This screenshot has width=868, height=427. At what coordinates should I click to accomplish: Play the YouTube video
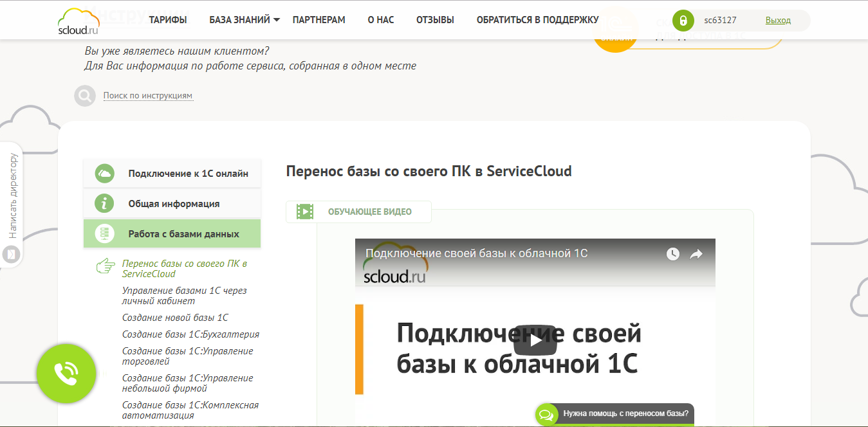(x=535, y=340)
